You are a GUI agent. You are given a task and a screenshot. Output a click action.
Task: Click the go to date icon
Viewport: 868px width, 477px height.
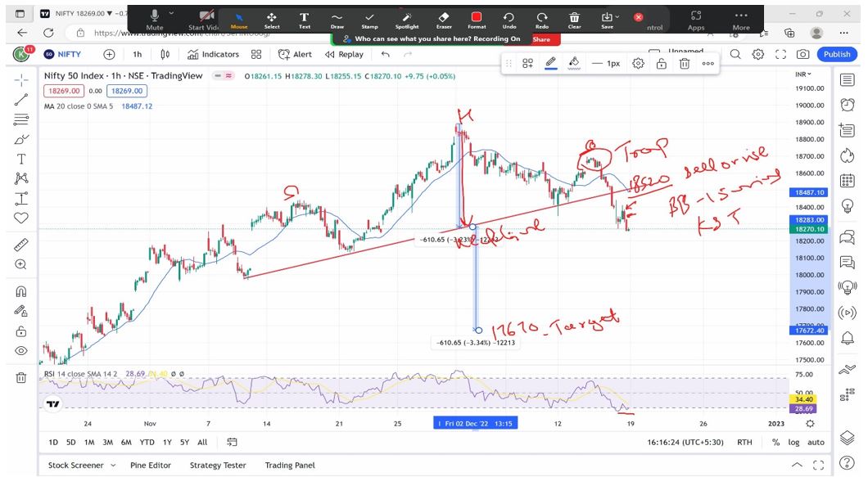pos(232,442)
